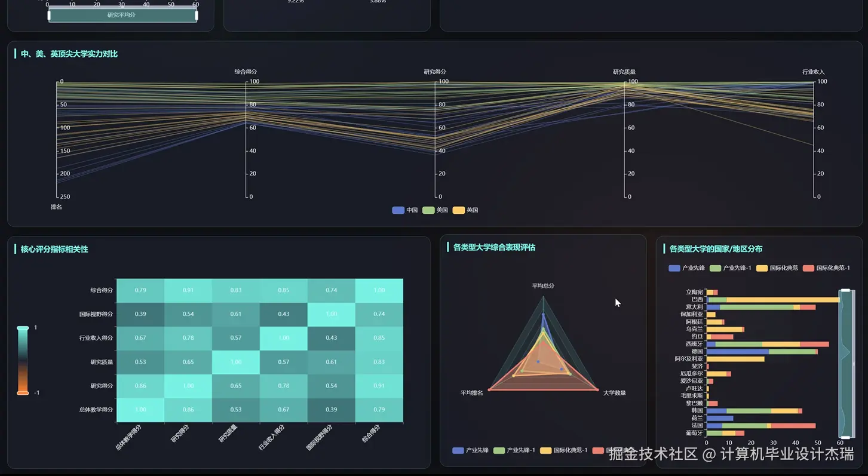868x476 pixels.
Task: Click the vertical zoom bar body beside the country bars
Action: pyautogui.click(x=845, y=364)
